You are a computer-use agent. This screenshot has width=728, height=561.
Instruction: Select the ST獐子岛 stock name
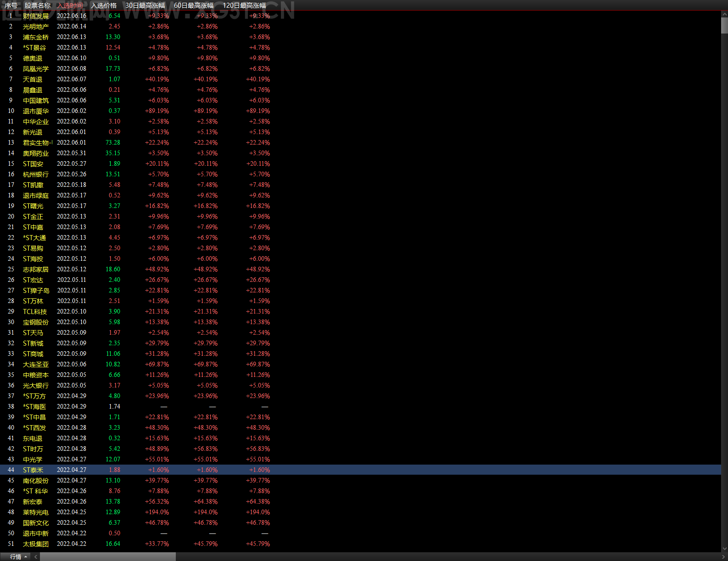(36, 291)
